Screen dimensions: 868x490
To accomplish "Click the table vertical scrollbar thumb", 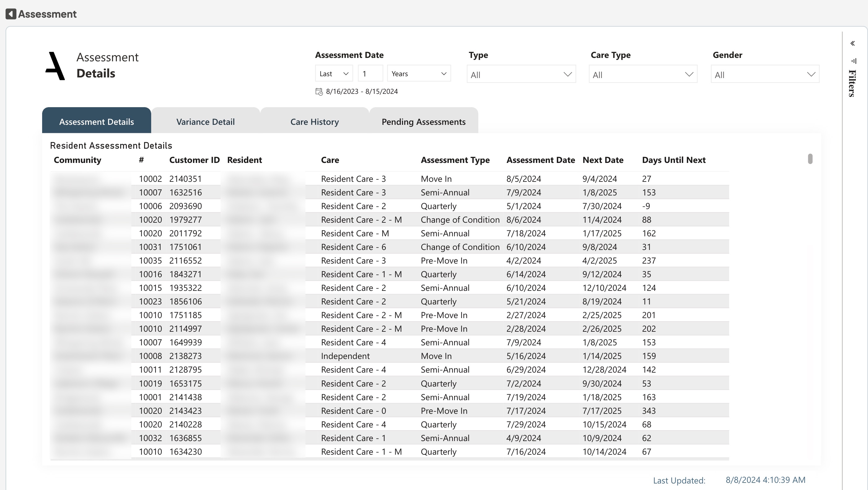I will click(810, 159).
